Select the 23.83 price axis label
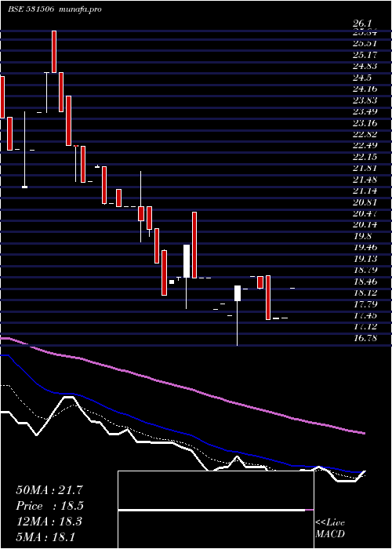The height and width of the screenshot is (549, 392). pos(365,100)
